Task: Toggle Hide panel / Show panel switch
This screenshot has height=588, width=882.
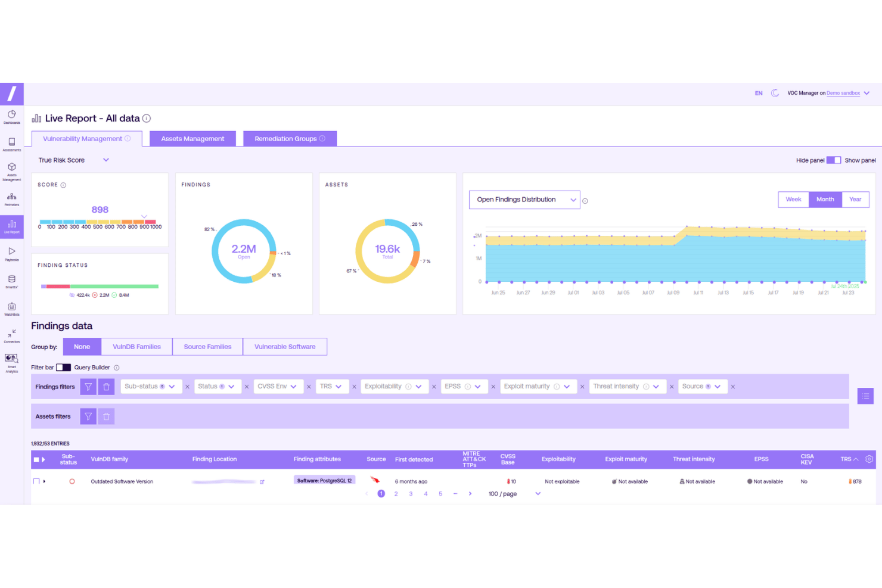Action: click(834, 160)
